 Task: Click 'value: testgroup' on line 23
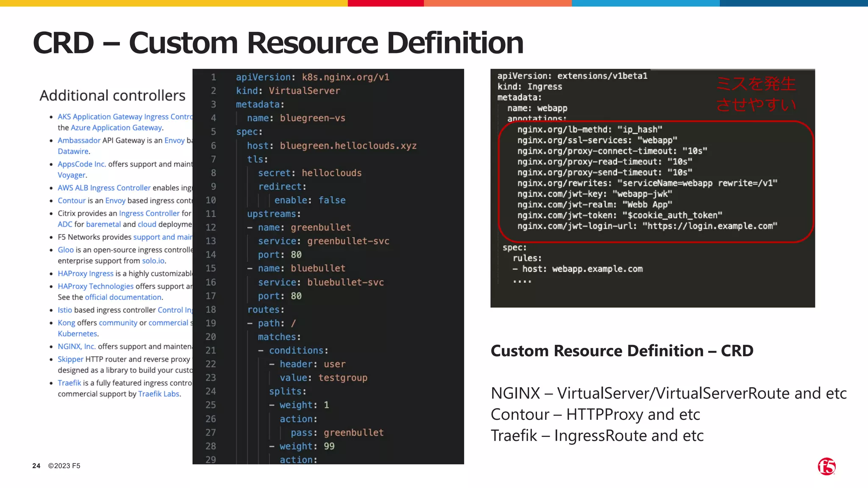[323, 377]
